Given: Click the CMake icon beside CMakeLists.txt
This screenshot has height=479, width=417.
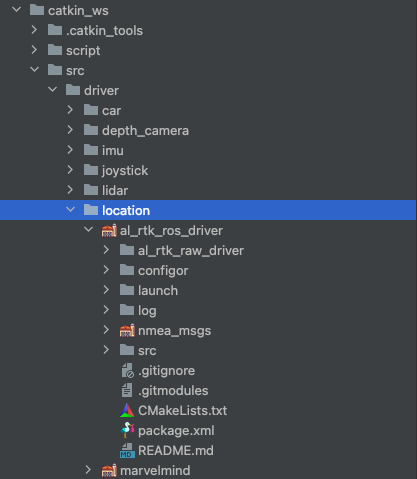Looking at the screenshot, I should [x=127, y=410].
